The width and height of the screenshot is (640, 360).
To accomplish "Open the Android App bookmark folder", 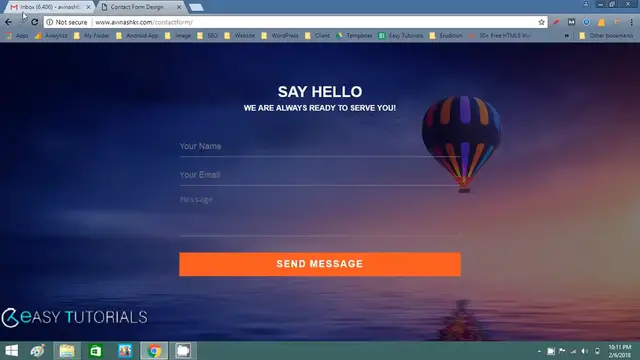I will [x=137, y=36].
